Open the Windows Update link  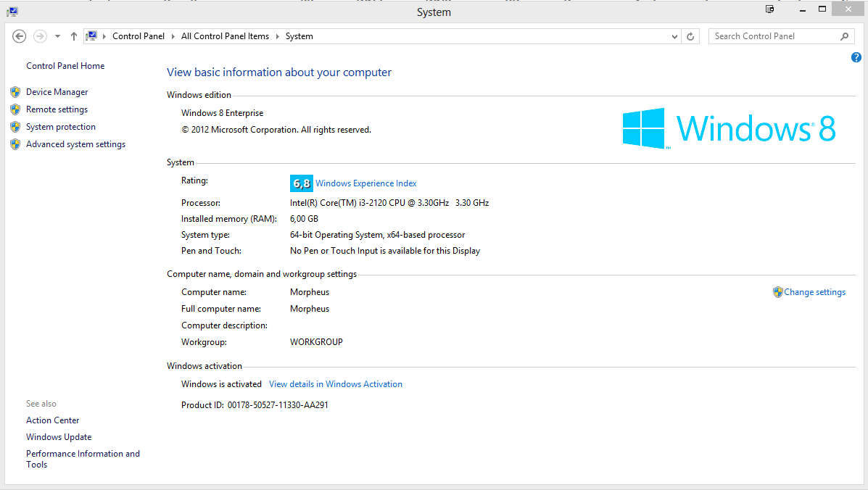click(59, 437)
